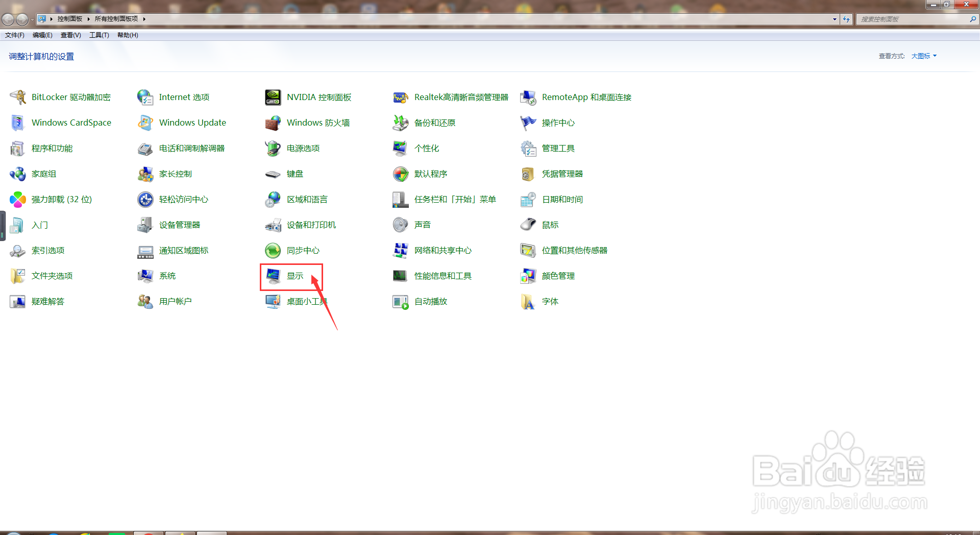Open 家庭组 icon
The height and width of the screenshot is (535, 980).
pyautogui.click(x=18, y=174)
